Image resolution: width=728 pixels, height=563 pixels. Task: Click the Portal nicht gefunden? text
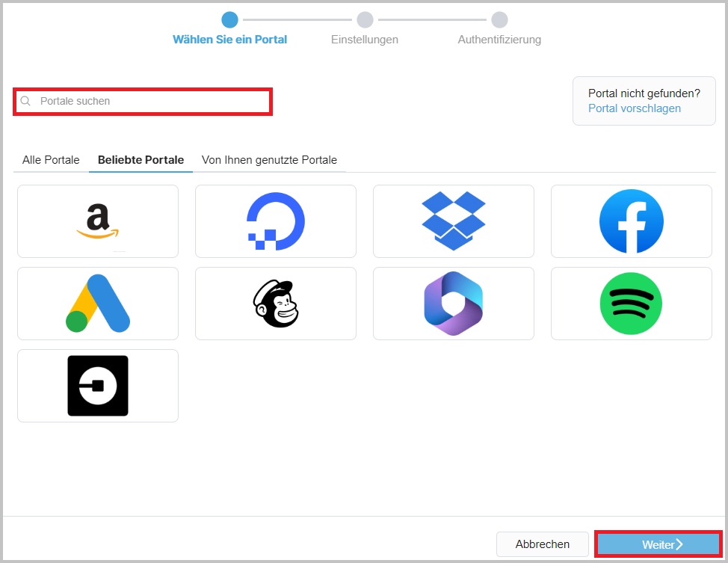click(x=644, y=93)
